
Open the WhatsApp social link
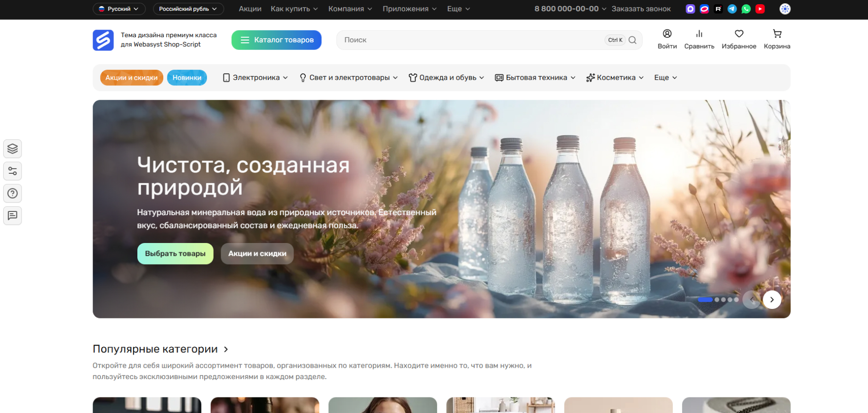pos(746,9)
